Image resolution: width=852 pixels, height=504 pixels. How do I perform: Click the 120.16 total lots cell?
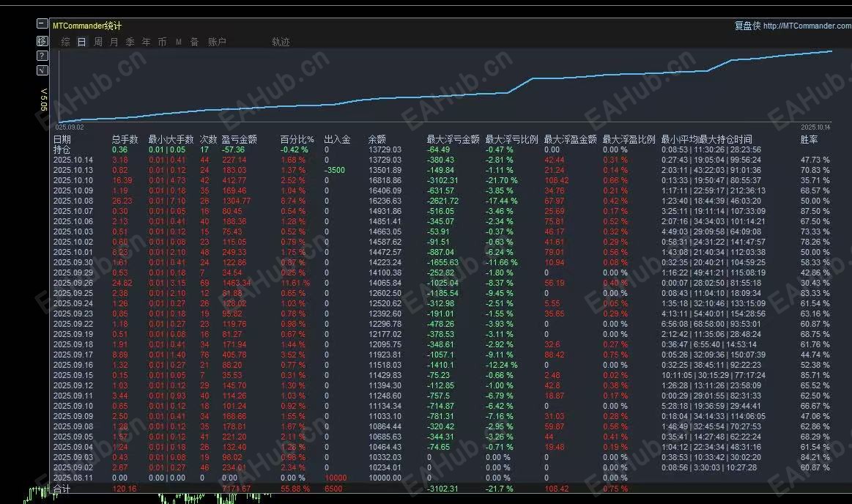(125, 489)
